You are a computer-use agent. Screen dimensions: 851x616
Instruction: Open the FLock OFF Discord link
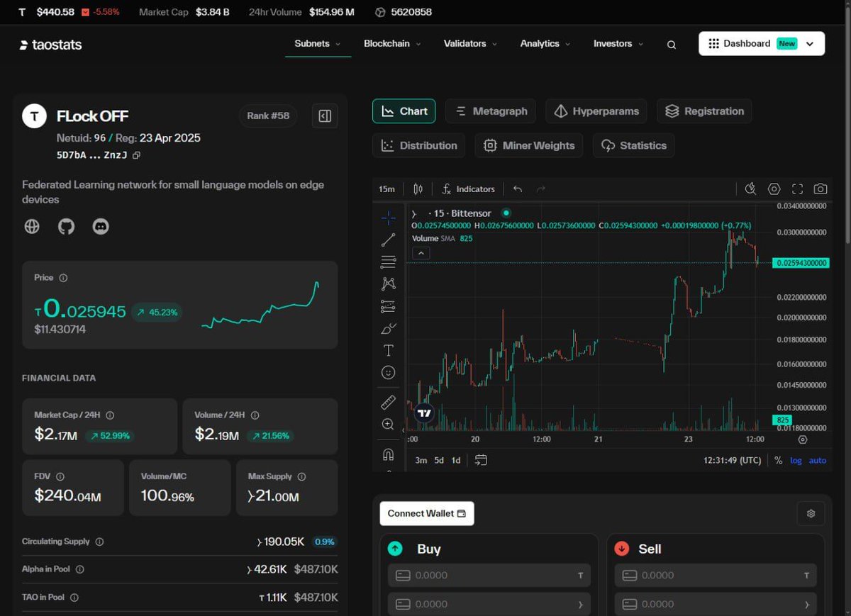tap(101, 227)
